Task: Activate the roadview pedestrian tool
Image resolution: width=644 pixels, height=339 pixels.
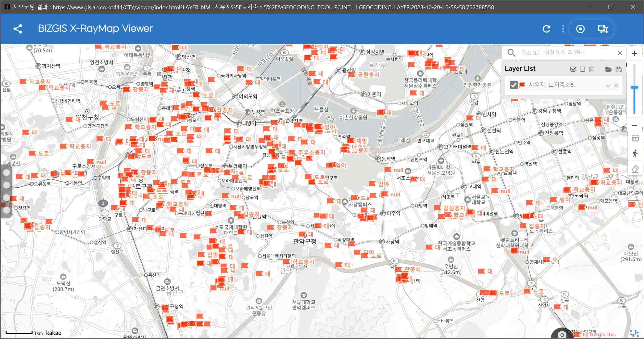Action: (x=635, y=153)
